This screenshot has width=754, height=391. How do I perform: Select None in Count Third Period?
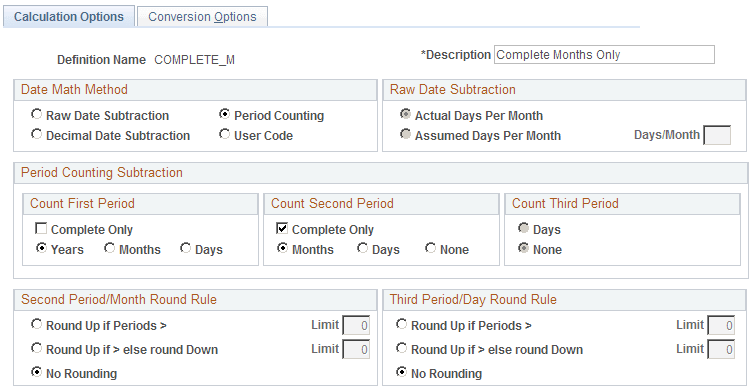(524, 248)
